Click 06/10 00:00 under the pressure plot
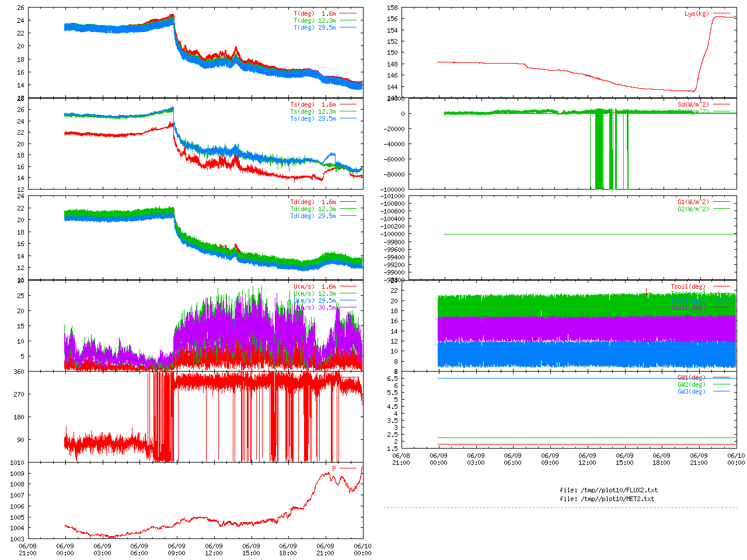 [362, 549]
